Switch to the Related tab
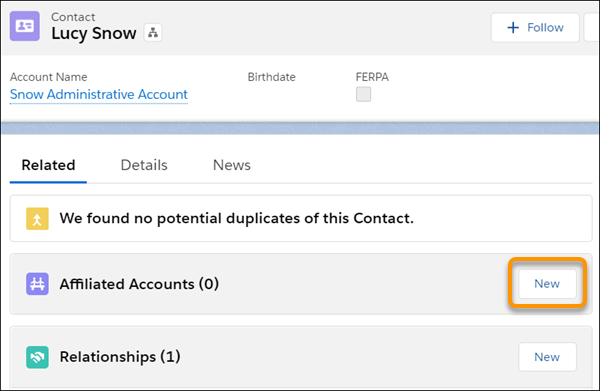The height and width of the screenshot is (391, 600). (x=48, y=165)
